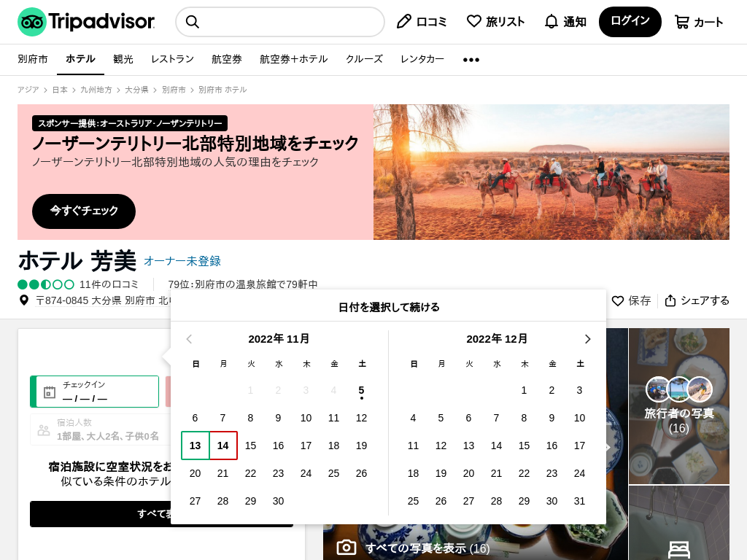Go to previous month in calendar

(x=189, y=339)
